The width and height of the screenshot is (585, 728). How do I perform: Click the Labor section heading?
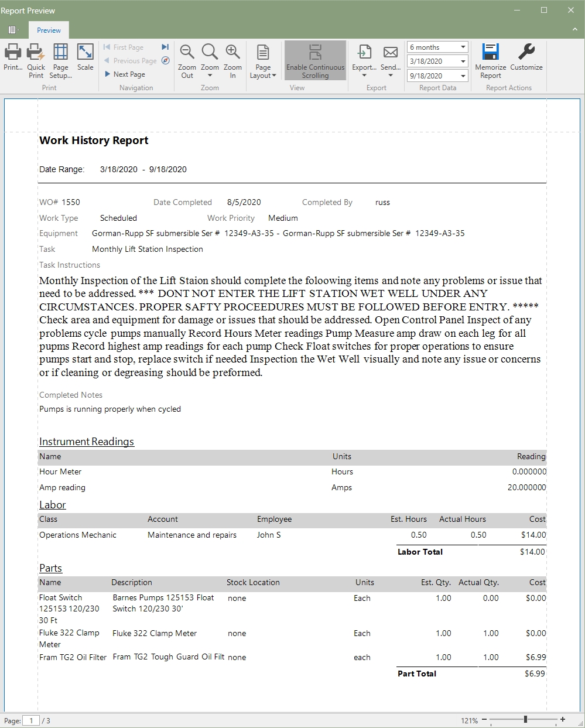53,505
